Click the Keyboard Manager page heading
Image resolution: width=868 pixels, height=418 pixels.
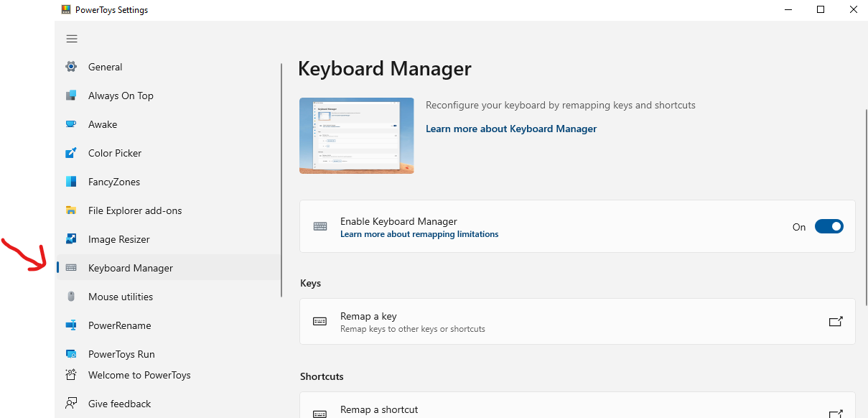pos(385,69)
